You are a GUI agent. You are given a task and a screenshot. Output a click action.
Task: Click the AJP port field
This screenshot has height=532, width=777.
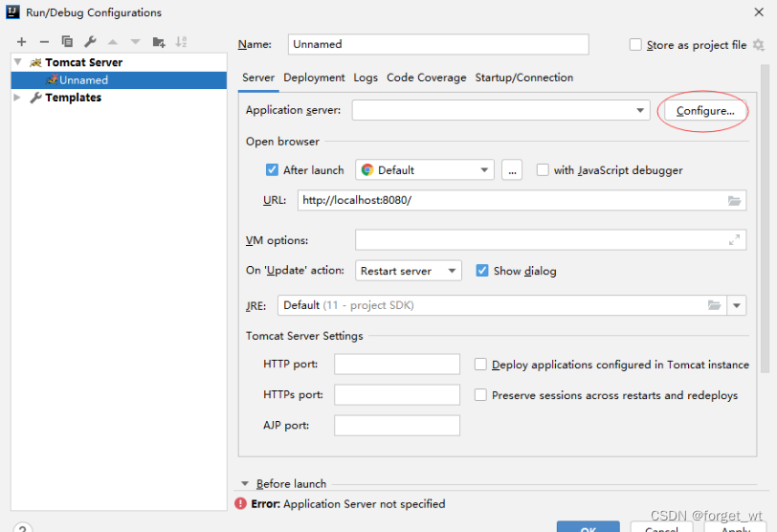[397, 426]
